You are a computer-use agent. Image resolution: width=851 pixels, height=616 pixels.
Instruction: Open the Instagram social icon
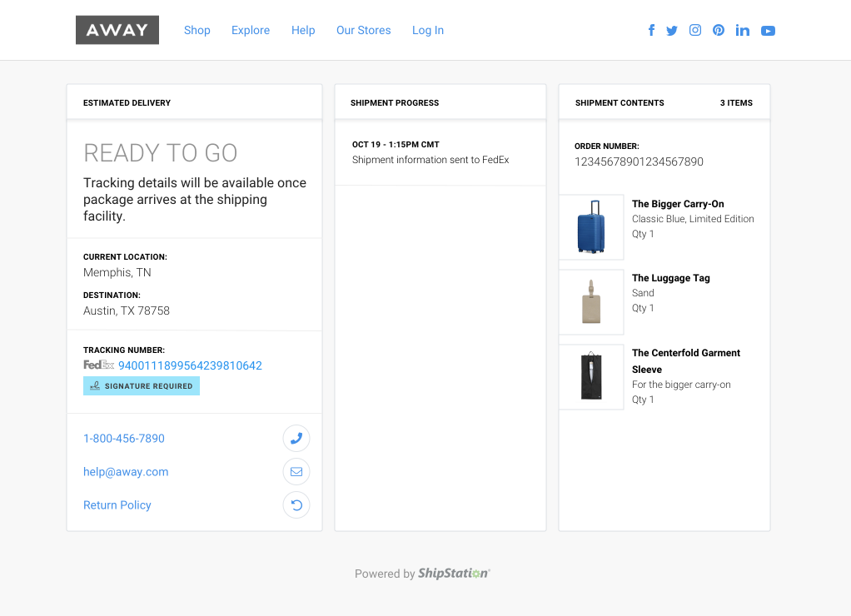click(695, 31)
